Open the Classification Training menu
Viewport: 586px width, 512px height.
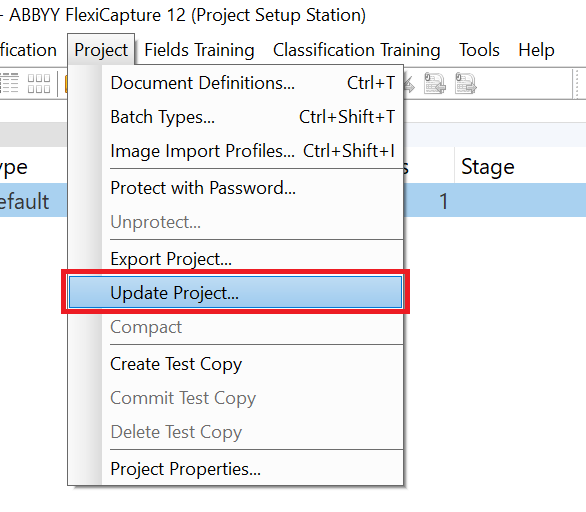[357, 50]
